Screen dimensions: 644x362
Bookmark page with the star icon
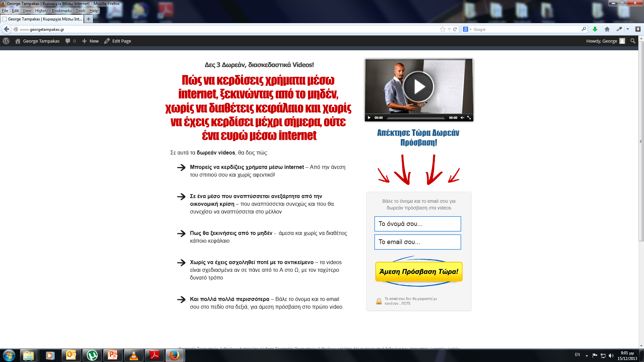[443, 29]
